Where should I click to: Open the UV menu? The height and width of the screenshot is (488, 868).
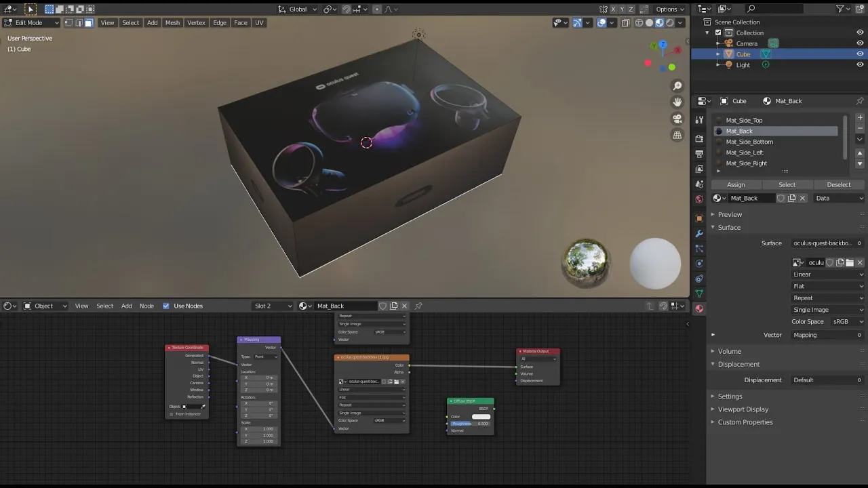[259, 22]
